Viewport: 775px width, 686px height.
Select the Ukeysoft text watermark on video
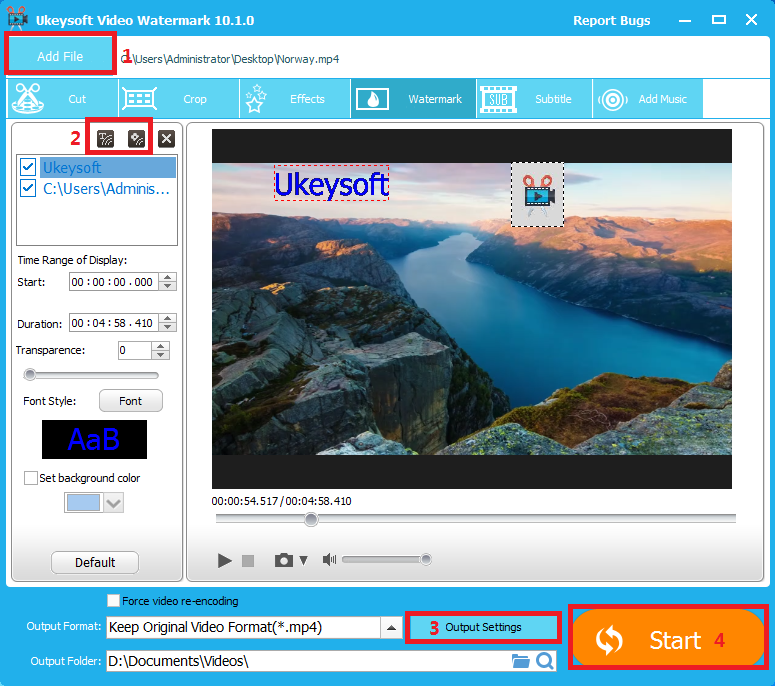click(332, 183)
